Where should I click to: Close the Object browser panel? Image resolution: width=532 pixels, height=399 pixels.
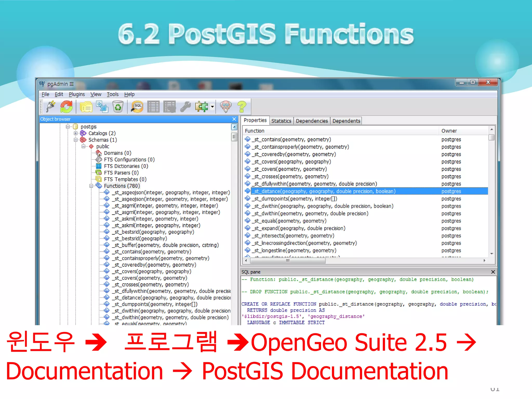tap(234, 119)
